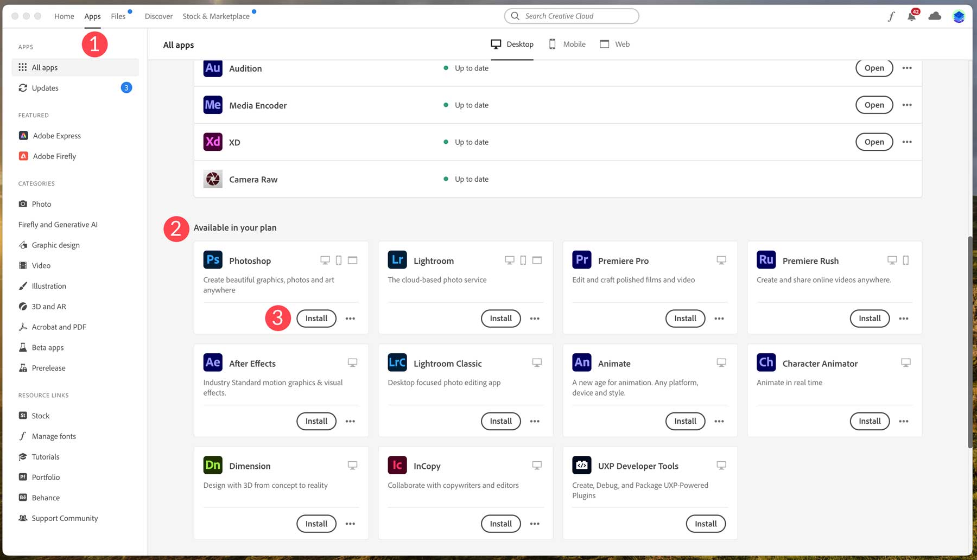The image size is (977, 560).
Task: Switch to the Web tab
Action: [x=615, y=44]
